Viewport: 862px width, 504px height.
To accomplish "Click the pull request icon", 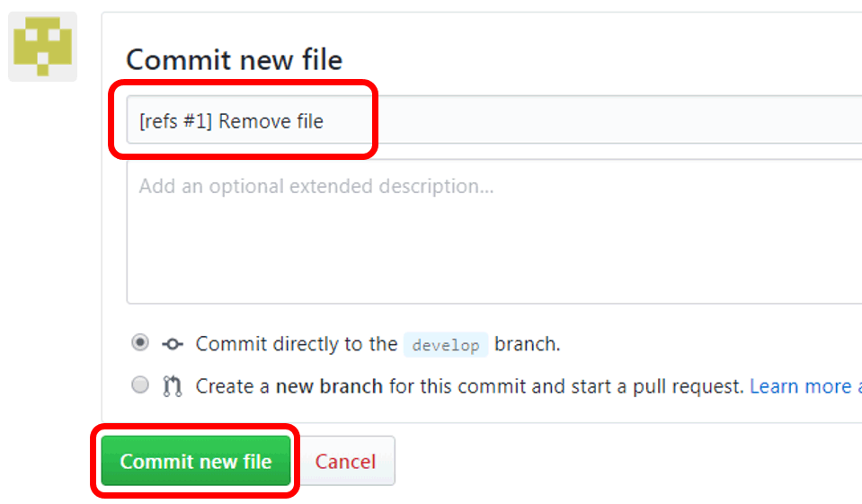I will coord(172,386).
